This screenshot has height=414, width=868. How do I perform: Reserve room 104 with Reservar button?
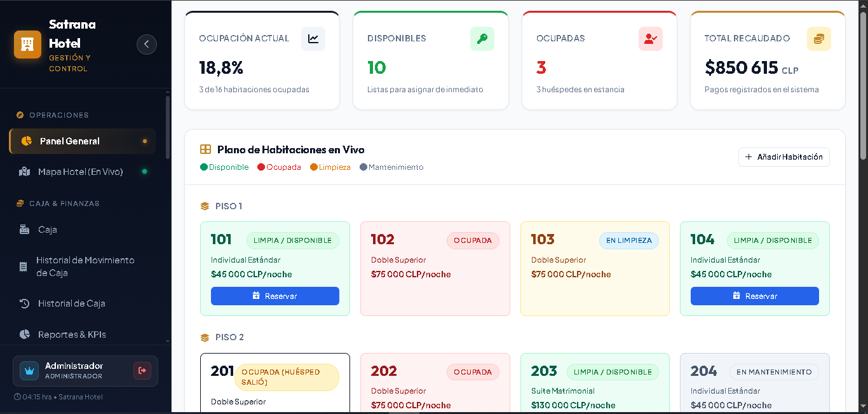tap(755, 296)
